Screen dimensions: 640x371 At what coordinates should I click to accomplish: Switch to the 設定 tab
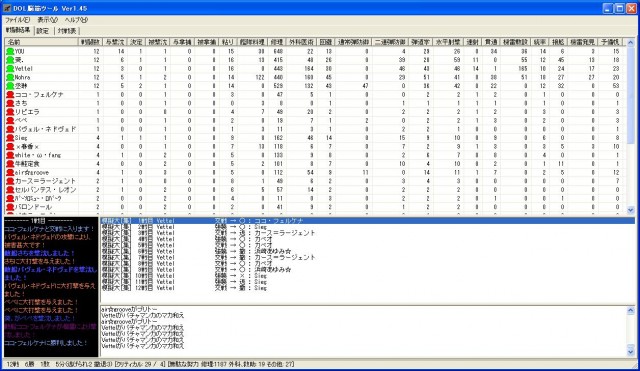43,31
